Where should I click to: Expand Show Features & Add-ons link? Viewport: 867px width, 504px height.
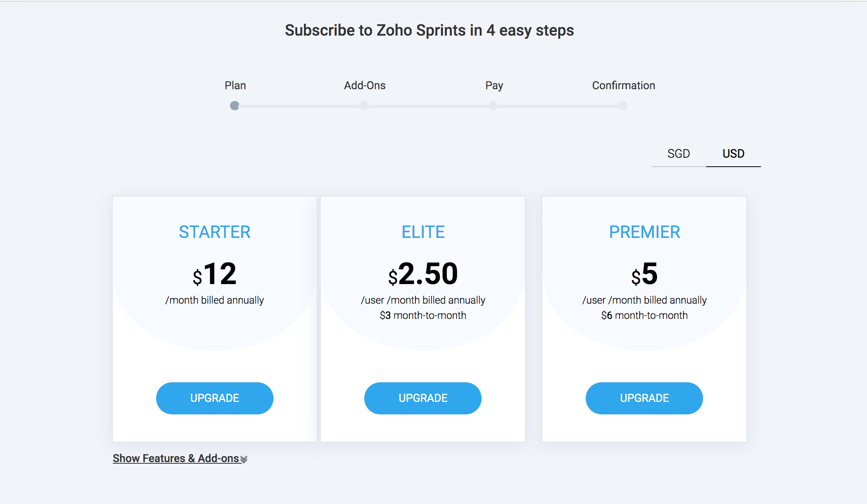tap(176, 458)
